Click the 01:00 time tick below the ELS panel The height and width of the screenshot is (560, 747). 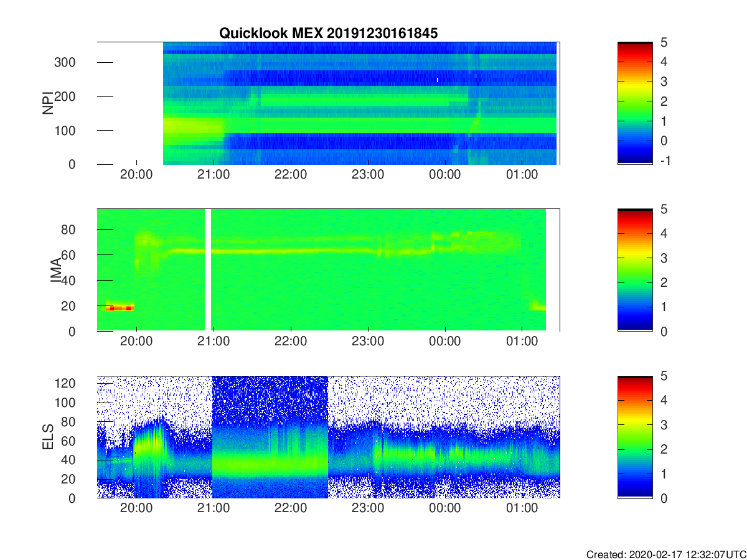point(522,508)
